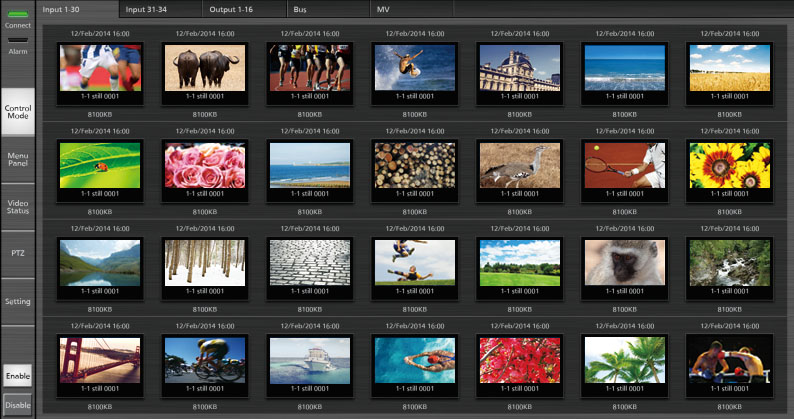
Task: Select the ladybug on leaf thumbnail
Action: tap(99, 166)
